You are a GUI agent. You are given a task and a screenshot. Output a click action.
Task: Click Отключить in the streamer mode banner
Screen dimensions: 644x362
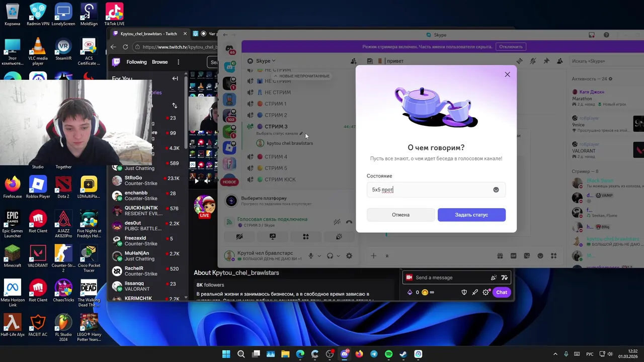tap(511, 46)
